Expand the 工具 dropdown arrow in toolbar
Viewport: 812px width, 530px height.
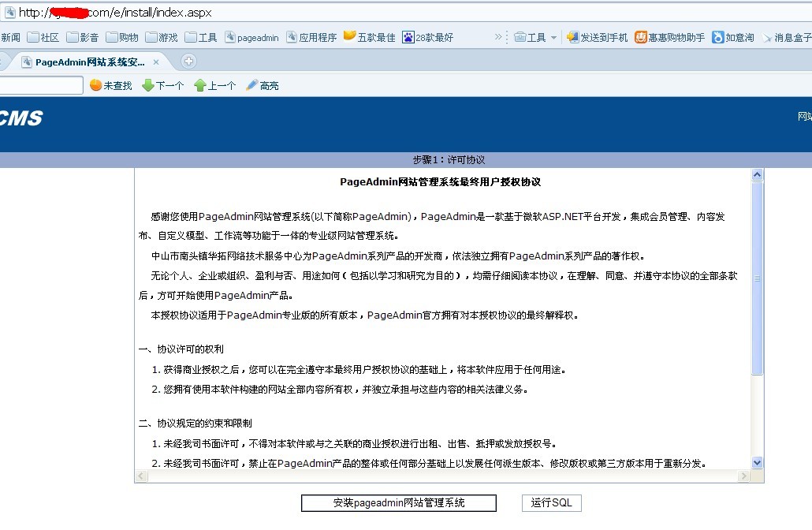pos(553,37)
